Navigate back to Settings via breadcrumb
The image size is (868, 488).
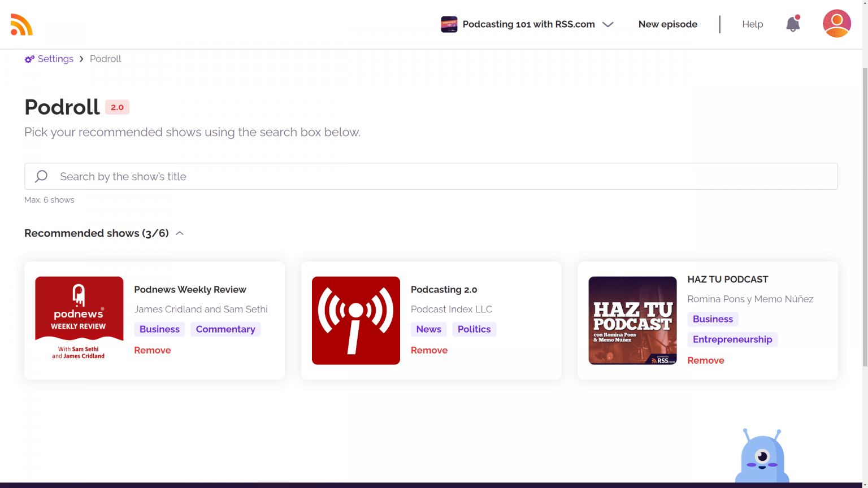[55, 59]
